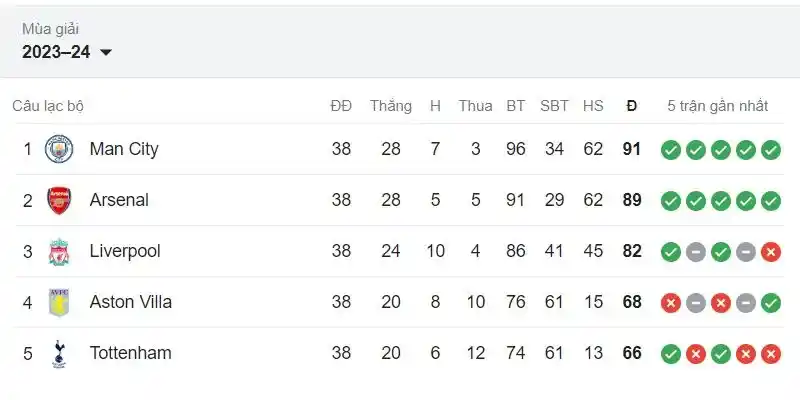
Task: Click Liverpool's red loss icon in recent matches
Action: coord(771,252)
